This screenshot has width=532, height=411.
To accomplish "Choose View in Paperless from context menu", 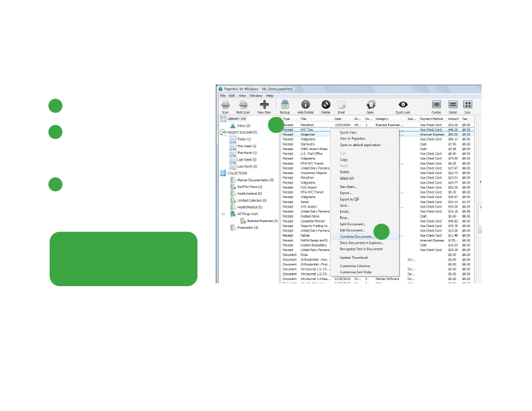I will coord(365,138).
